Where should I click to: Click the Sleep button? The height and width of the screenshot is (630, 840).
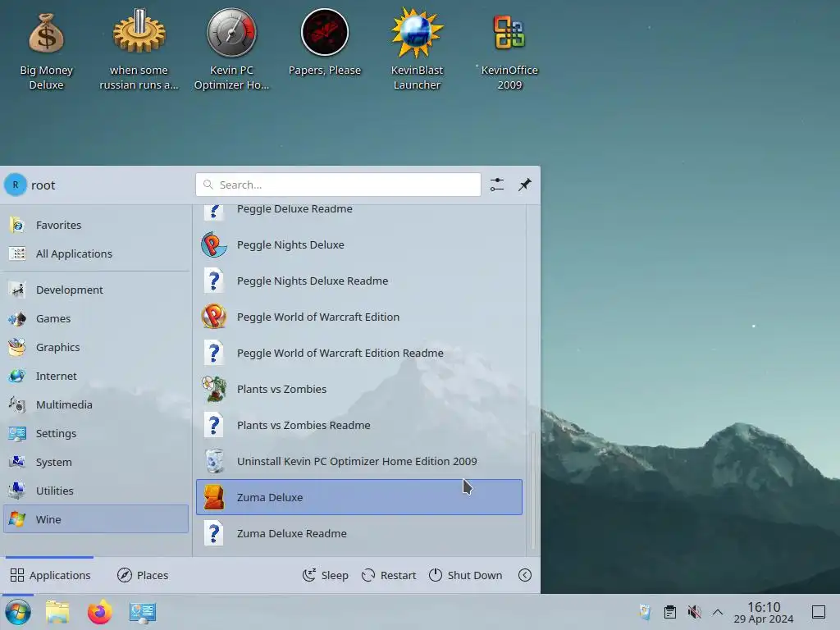coord(325,575)
